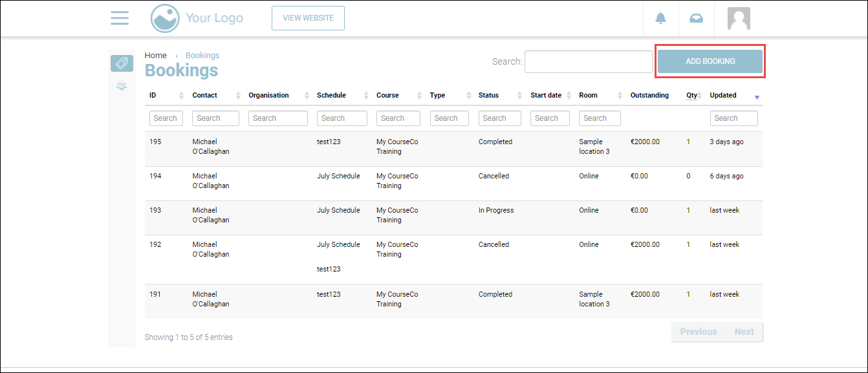Click the Add Booking button

[710, 61]
